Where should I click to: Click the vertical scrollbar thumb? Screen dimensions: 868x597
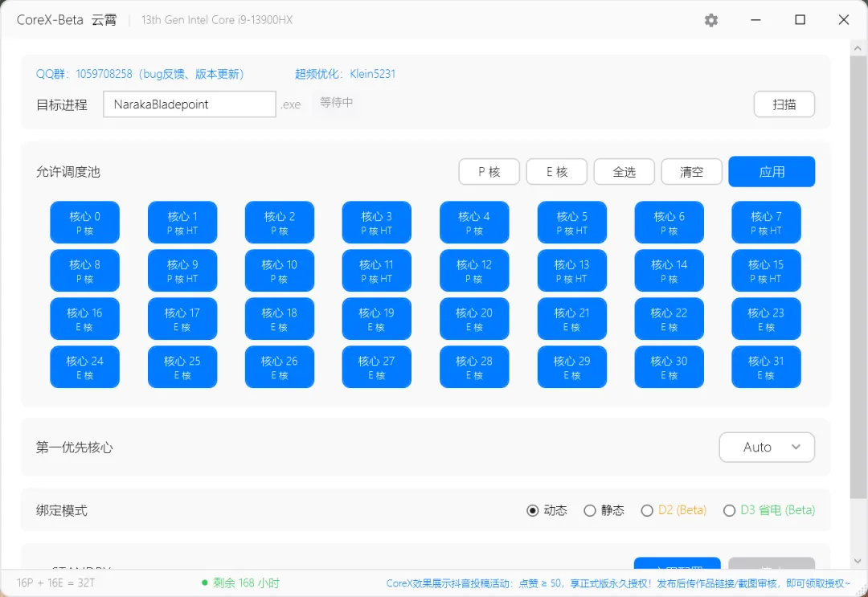click(x=858, y=276)
